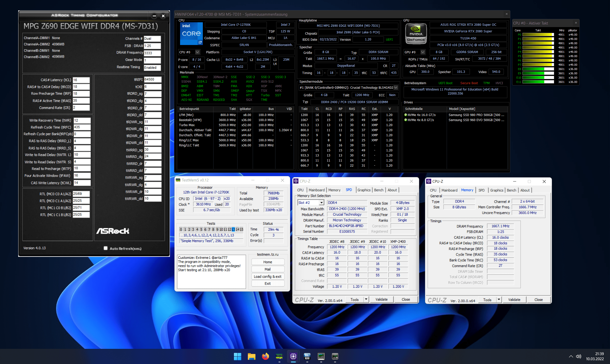Launch Firefox from the taskbar
610x364 pixels.
[265, 356]
